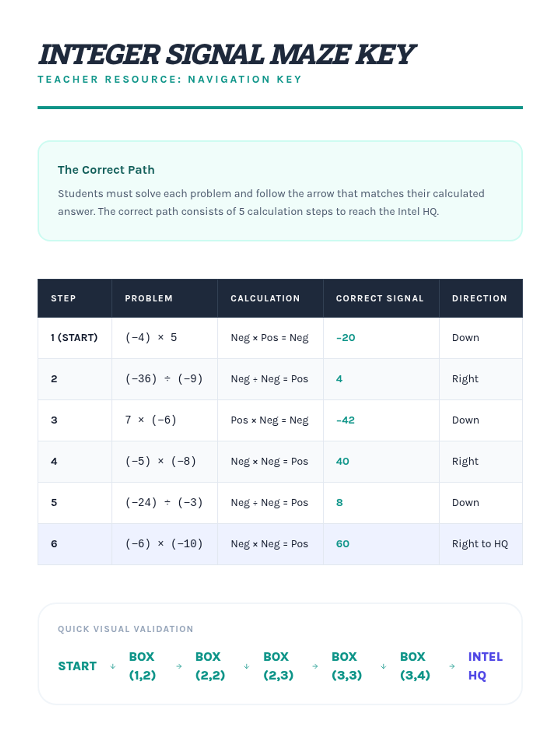The image size is (560, 747).
Task: Click the PROBLEM column header
Action: (x=149, y=298)
